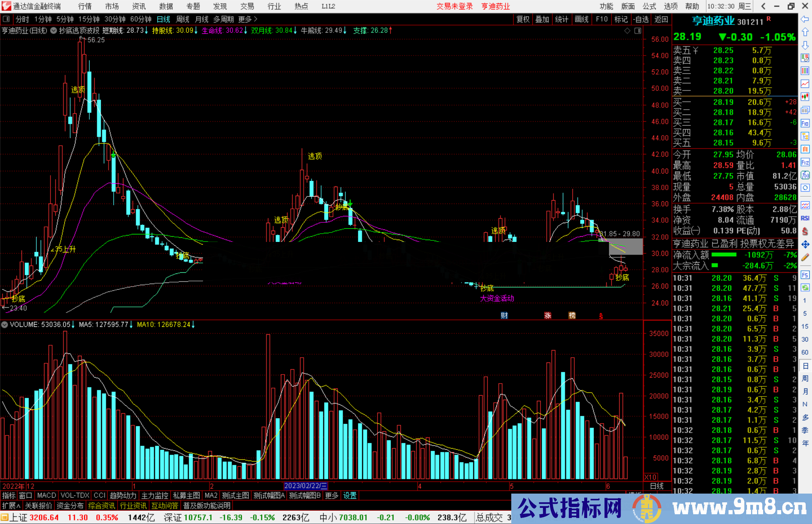Click the F10 company info sidebar icon
The image size is (812, 524).
click(805, 123)
